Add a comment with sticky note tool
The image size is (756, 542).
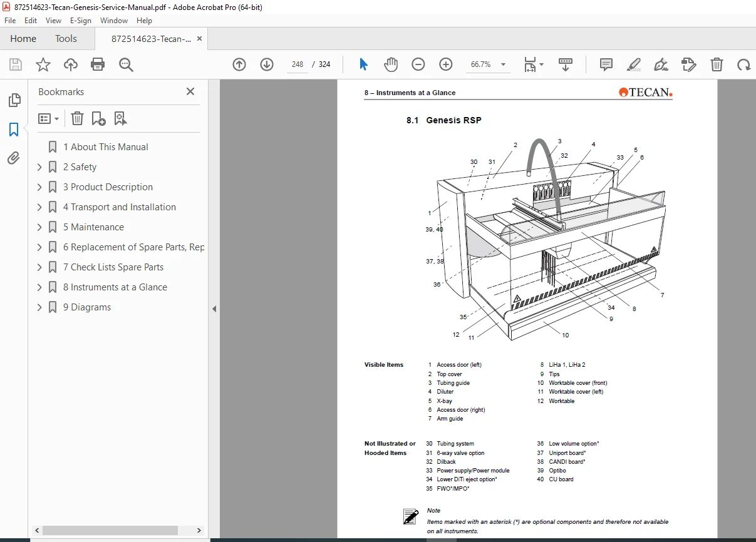(x=606, y=64)
